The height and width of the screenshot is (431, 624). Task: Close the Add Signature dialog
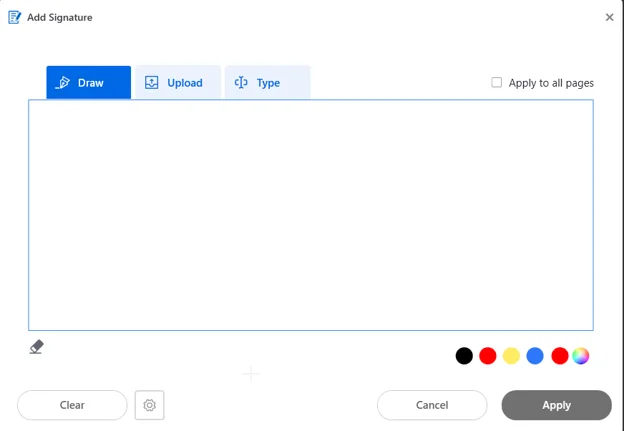(x=609, y=17)
